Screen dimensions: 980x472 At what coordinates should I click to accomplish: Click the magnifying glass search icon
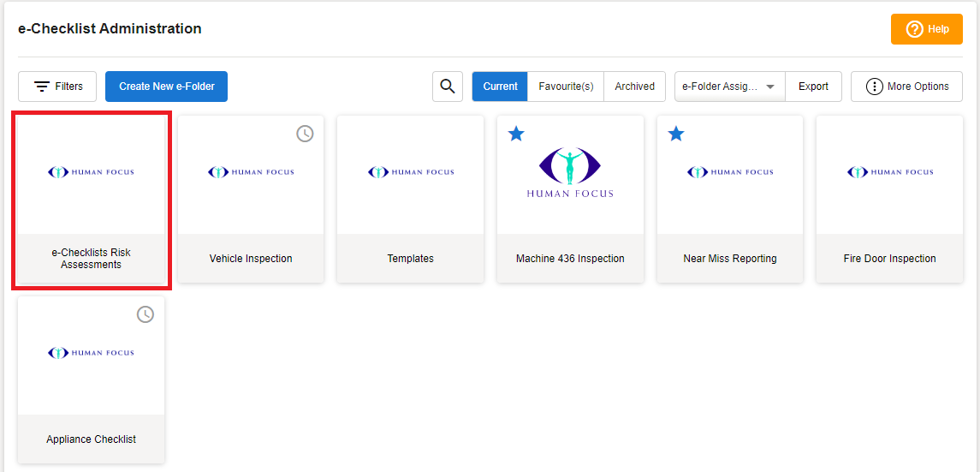click(447, 87)
